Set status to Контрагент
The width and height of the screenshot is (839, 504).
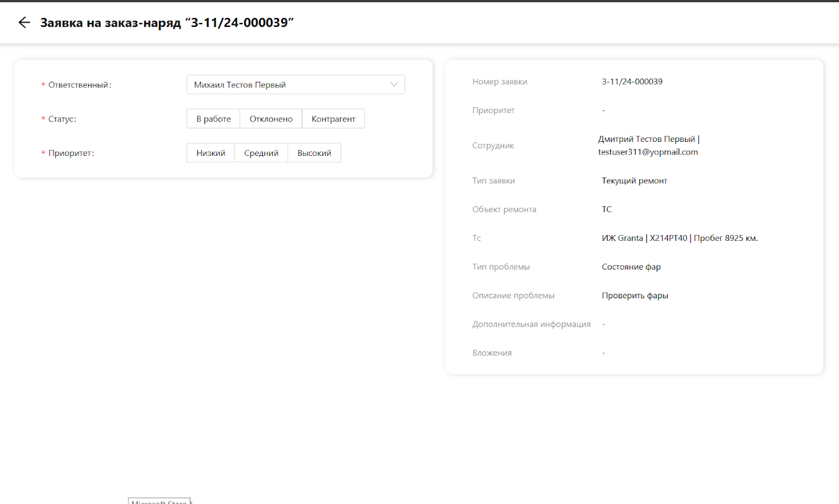(x=333, y=119)
